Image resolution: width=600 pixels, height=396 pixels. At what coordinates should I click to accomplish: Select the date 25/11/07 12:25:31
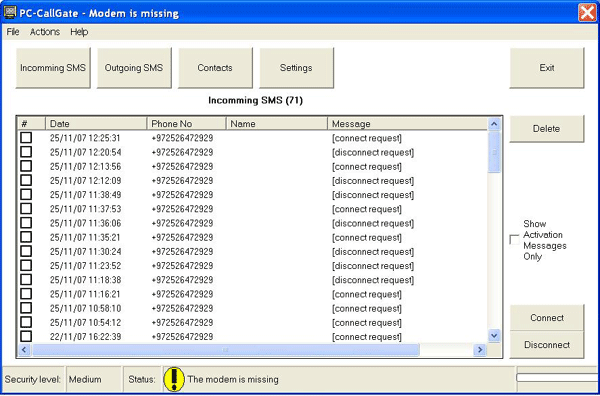tap(85, 138)
